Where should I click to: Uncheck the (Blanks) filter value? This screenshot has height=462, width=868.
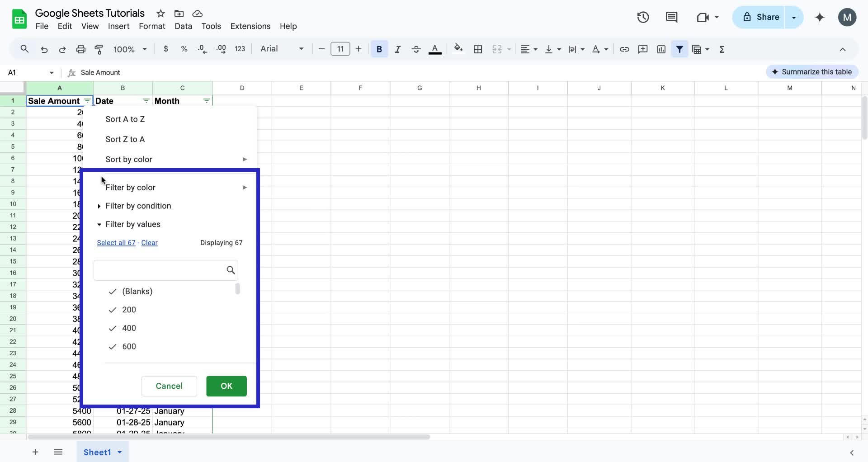[113, 292]
